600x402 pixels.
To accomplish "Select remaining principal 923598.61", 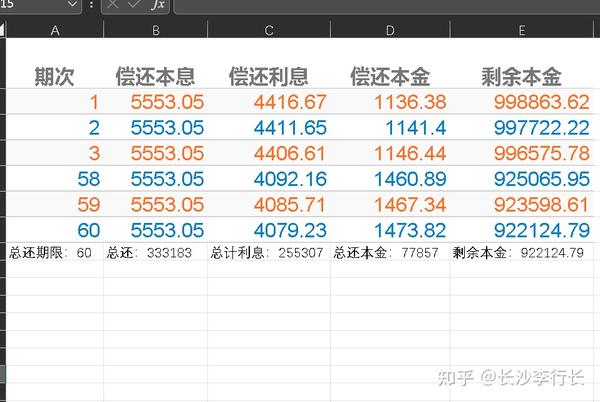I will click(x=522, y=205).
